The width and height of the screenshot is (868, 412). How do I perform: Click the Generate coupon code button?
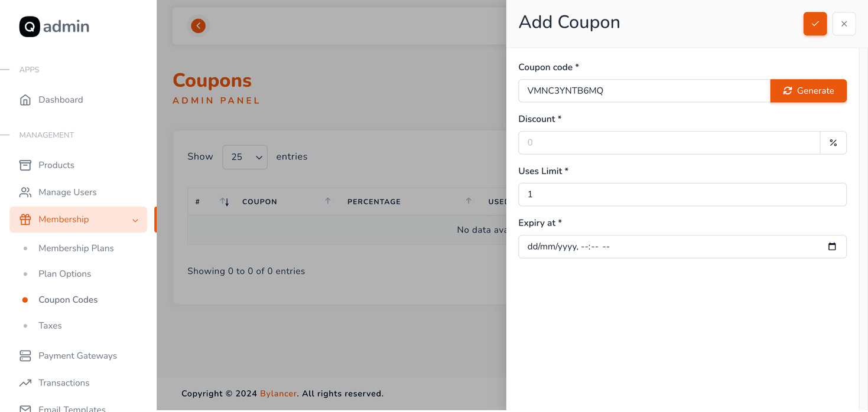coord(808,91)
